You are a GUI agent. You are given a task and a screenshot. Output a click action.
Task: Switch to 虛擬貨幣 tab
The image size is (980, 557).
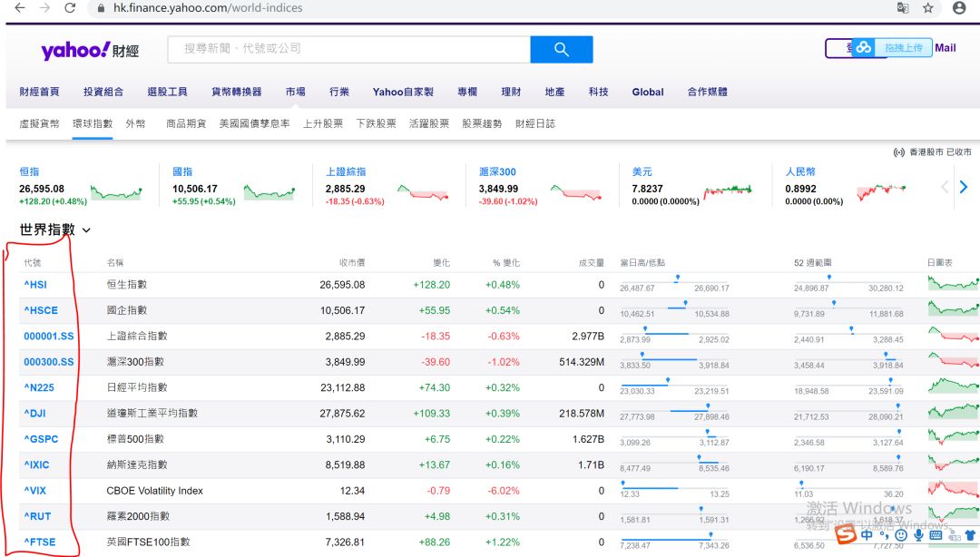click(39, 123)
